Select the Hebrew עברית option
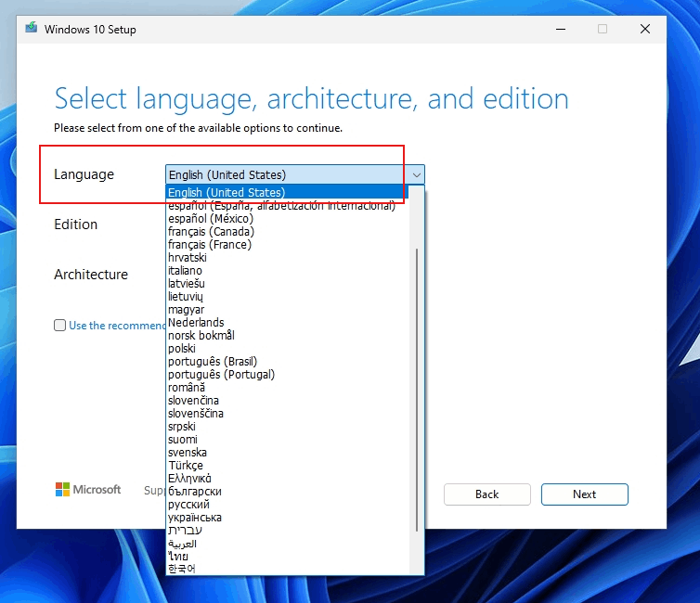Viewport: 700px width, 603px height. (x=287, y=530)
